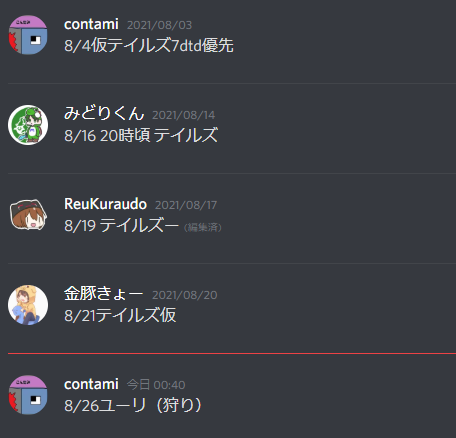Click the (編集済) edited label

[203, 227]
